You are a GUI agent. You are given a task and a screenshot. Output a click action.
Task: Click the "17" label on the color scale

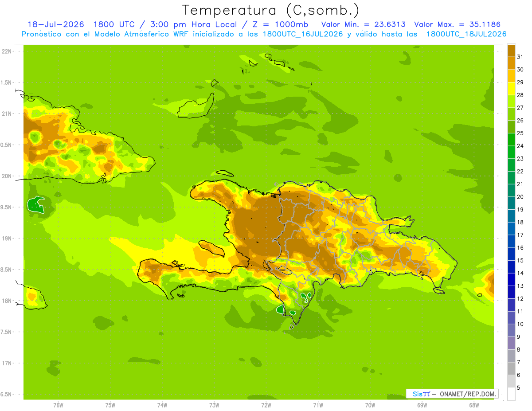click(x=520, y=235)
